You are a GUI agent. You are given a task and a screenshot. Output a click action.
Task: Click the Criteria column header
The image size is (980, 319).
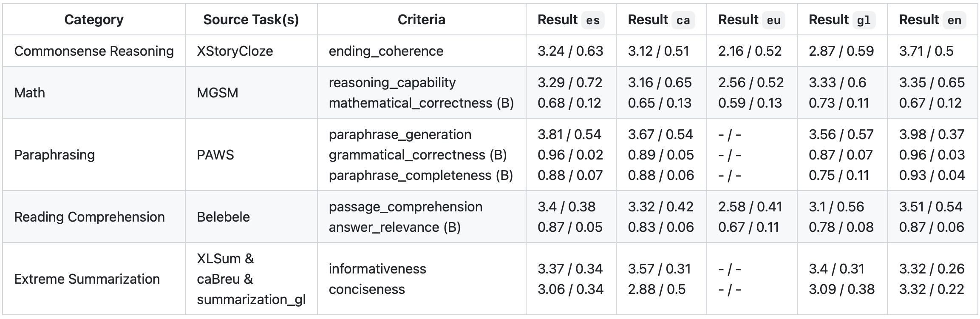click(x=422, y=20)
